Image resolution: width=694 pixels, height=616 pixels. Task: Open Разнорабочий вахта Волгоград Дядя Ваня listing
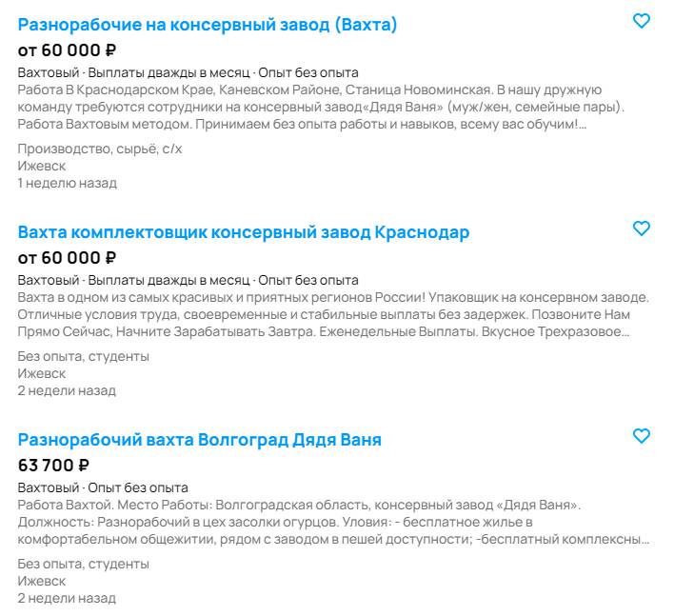[x=200, y=440]
